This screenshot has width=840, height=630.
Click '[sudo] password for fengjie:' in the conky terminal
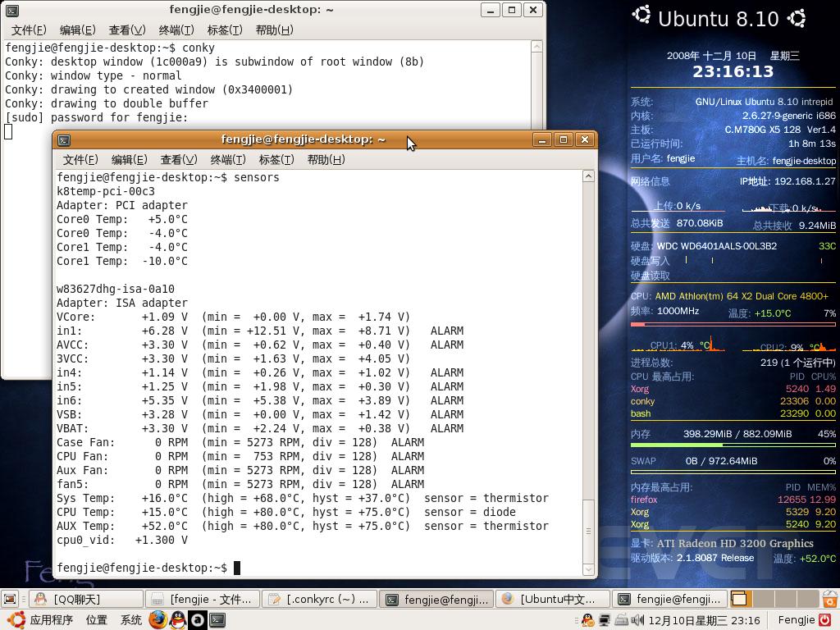click(x=97, y=117)
